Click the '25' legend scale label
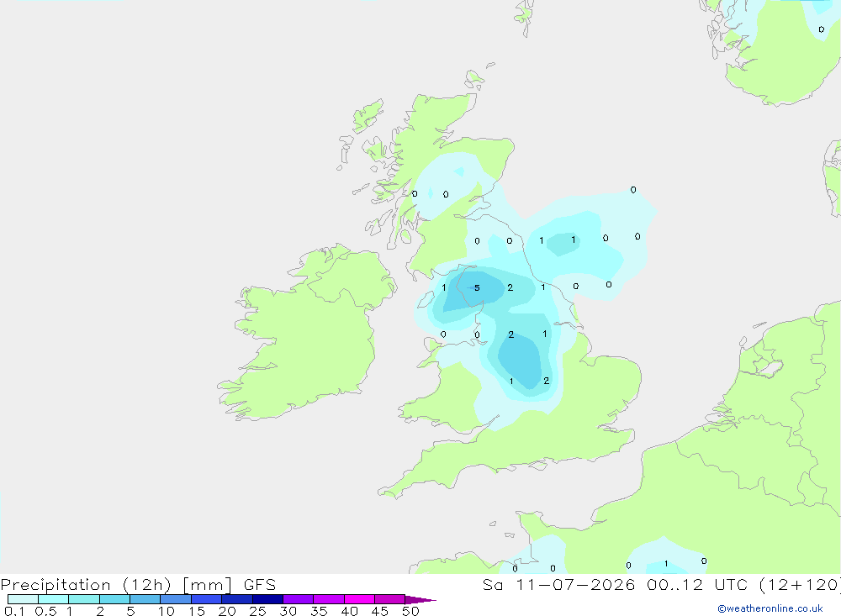The width and height of the screenshot is (841, 616). click(257, 611)
